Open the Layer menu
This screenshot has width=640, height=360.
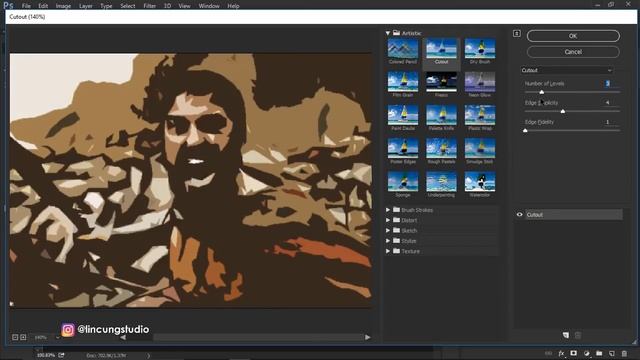[x=86, y=6]
